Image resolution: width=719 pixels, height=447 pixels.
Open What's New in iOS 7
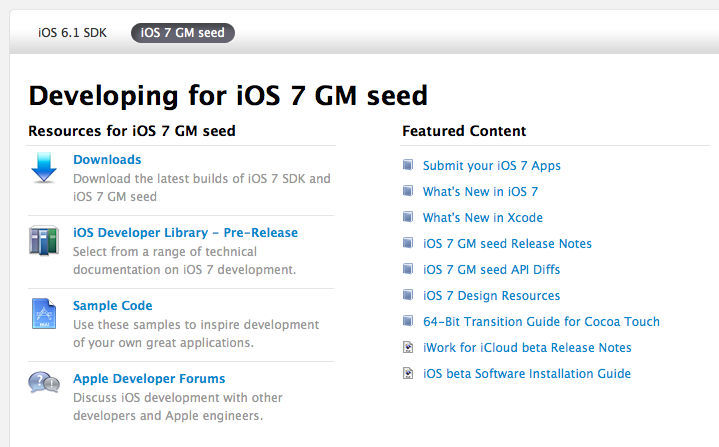480,192
